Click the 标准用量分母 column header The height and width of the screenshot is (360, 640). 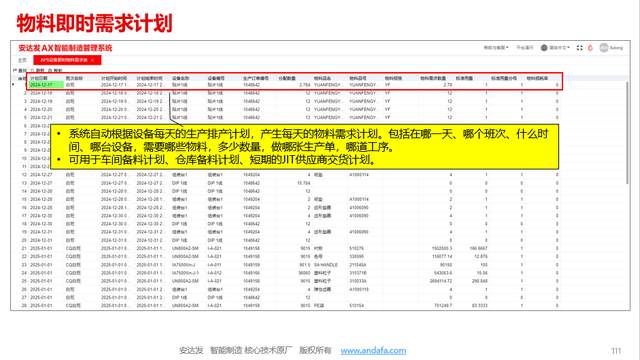coord(504,78)
